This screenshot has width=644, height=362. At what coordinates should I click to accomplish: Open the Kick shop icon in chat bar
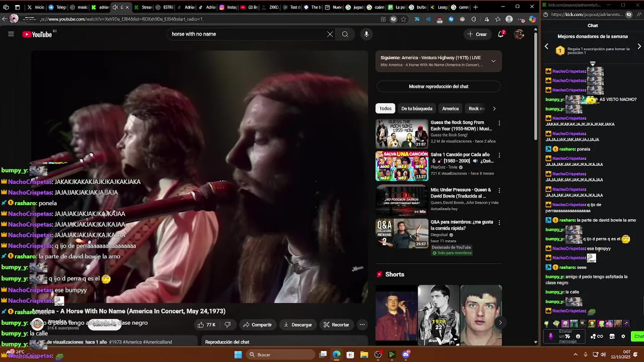[612, 336]
